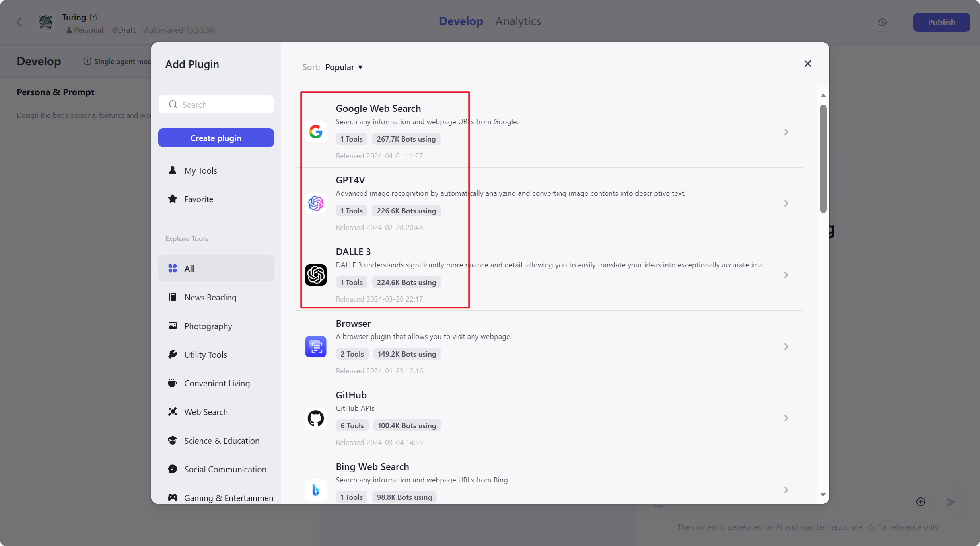Expand the Google Web Search chevron
980x546 pixels.
786,132
